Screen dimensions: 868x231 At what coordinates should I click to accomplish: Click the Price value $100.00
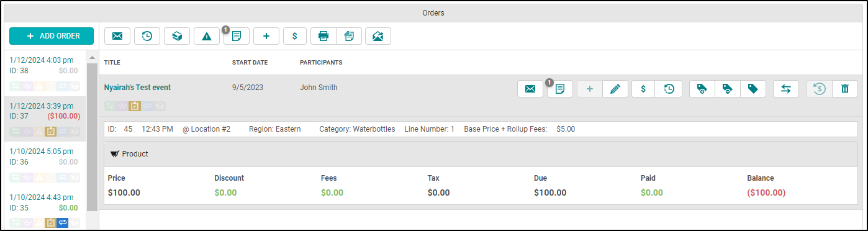[x=124, y=192]
